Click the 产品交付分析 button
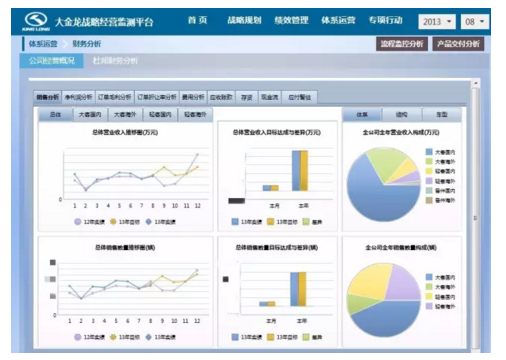 coord(458,44)
